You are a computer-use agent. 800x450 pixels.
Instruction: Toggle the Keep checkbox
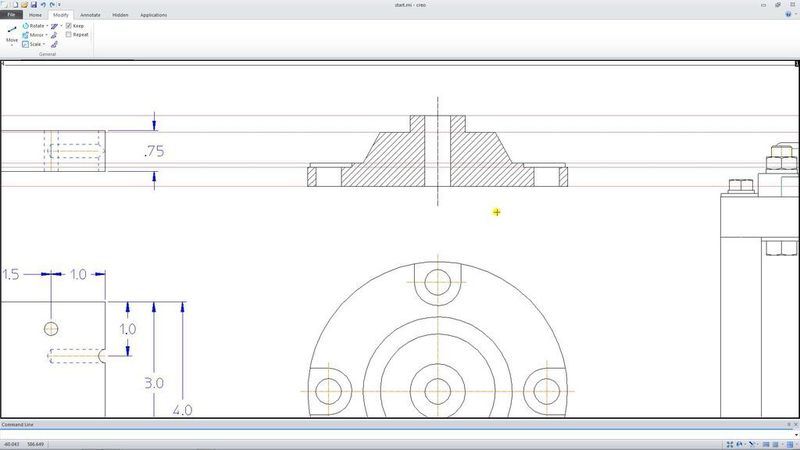(68, 25)
